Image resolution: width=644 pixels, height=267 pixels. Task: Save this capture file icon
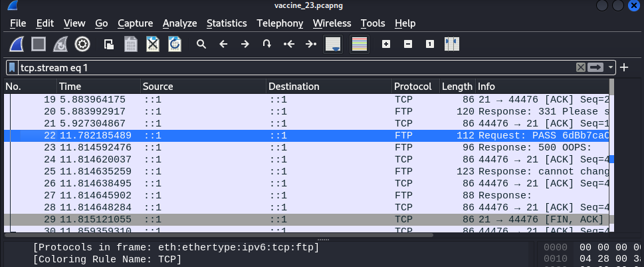pyautogui.click(x=131, y=44)
